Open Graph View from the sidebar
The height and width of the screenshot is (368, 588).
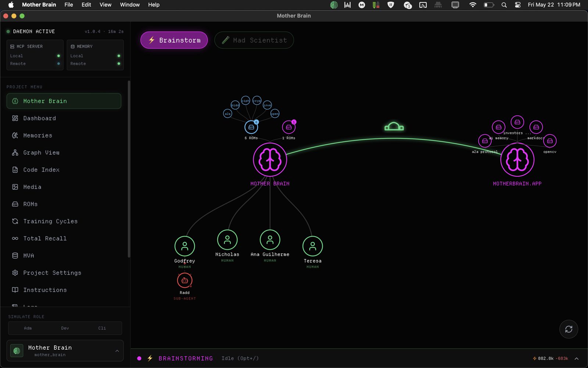pos(64,152)
